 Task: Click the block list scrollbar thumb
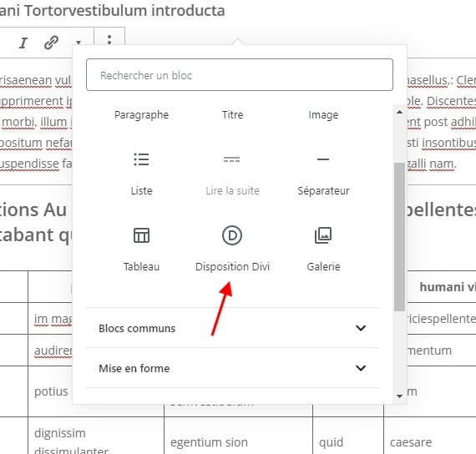(399, 237)
